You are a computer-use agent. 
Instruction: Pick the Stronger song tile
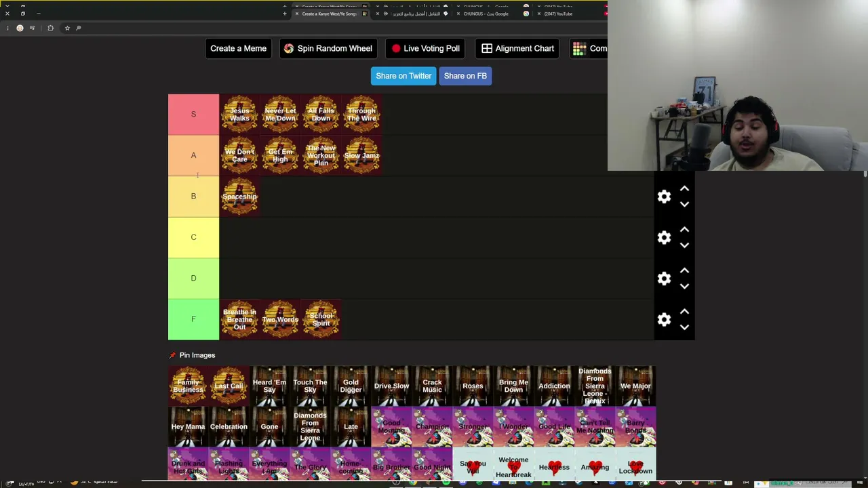coord(473,426)
